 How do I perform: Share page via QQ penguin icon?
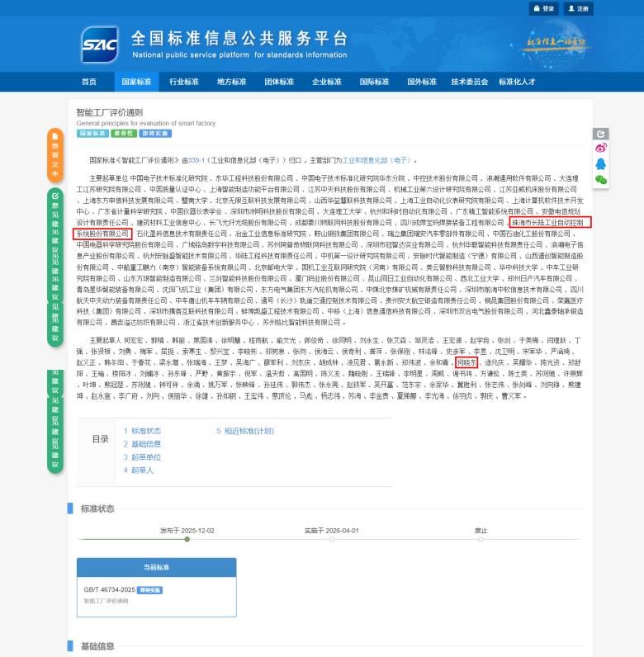pyautogui.click(x=601, y=163)
